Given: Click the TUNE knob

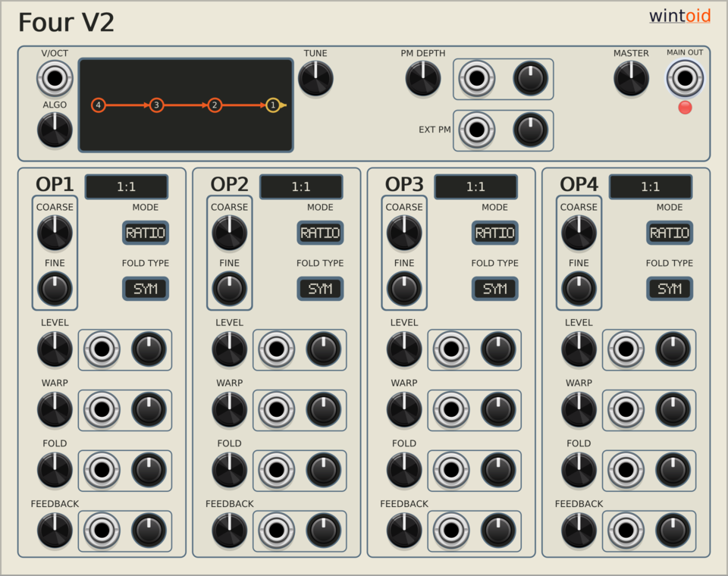Looking at the screenshot, I should (x=315, y=78).
